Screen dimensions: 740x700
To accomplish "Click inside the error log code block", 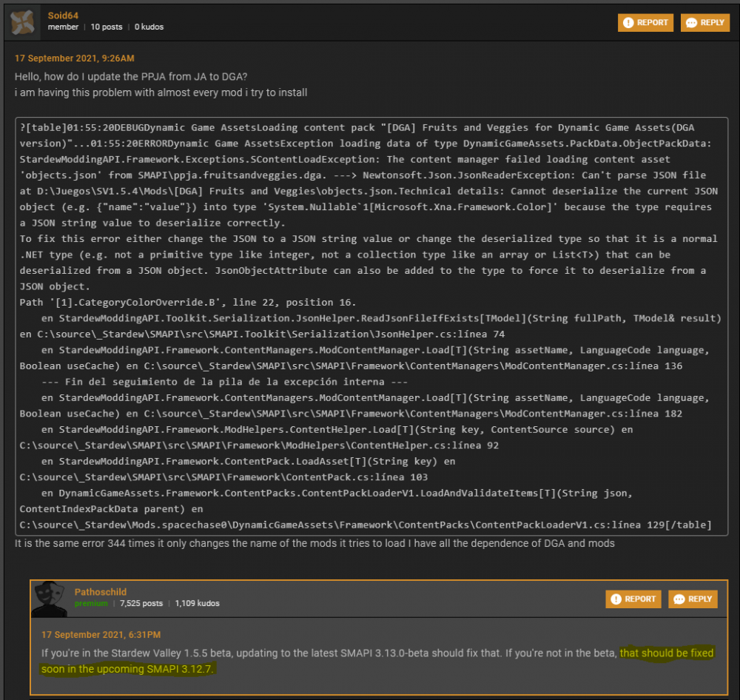I will click(x=370, y=326).
